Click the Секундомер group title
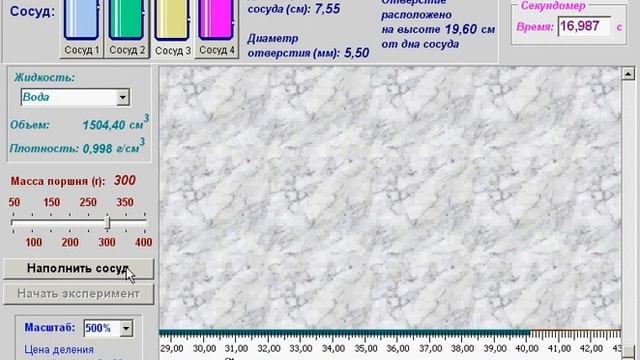 point(553,6)
